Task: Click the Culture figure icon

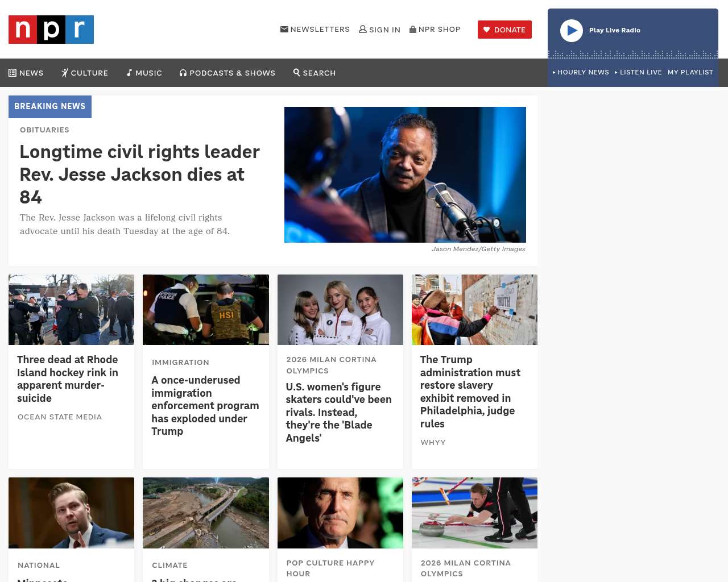Action: [65, 73]
